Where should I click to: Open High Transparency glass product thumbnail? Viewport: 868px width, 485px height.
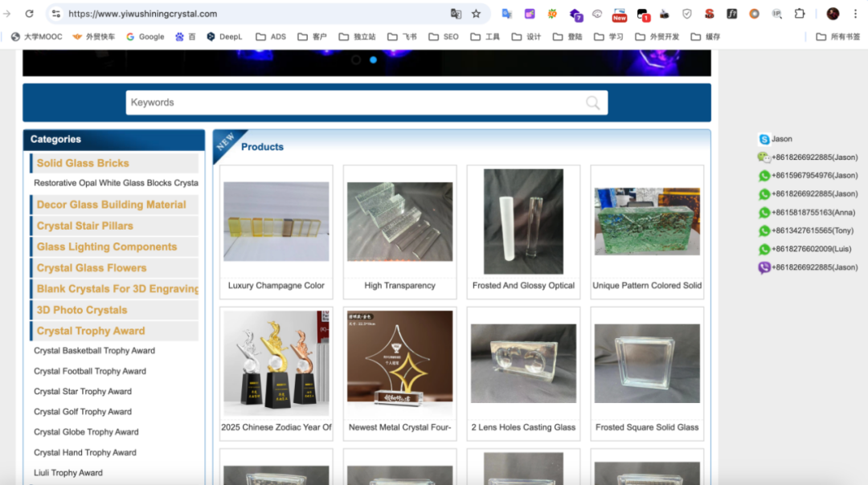(x=399, y=221)
